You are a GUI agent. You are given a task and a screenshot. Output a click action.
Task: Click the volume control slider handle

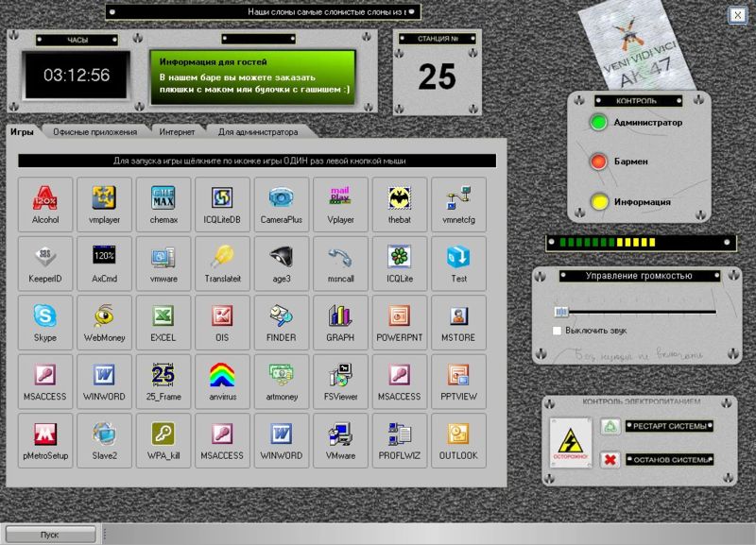tap(561, 312)
